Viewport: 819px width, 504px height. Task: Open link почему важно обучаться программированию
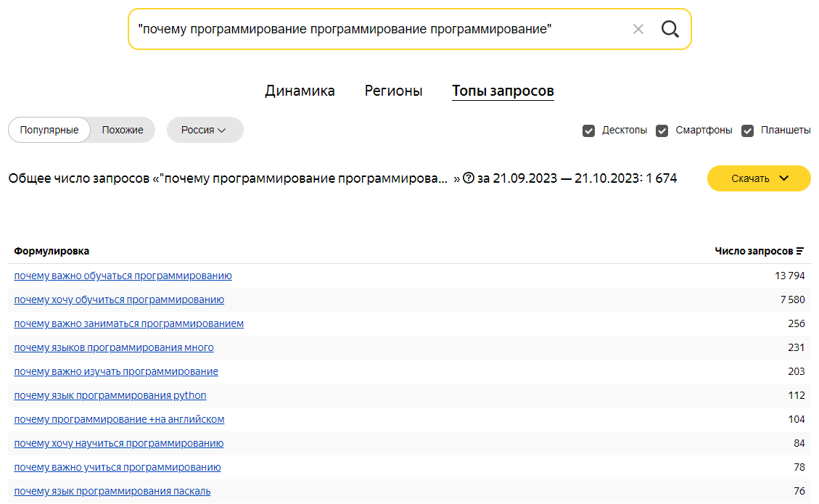coord(123,276)
